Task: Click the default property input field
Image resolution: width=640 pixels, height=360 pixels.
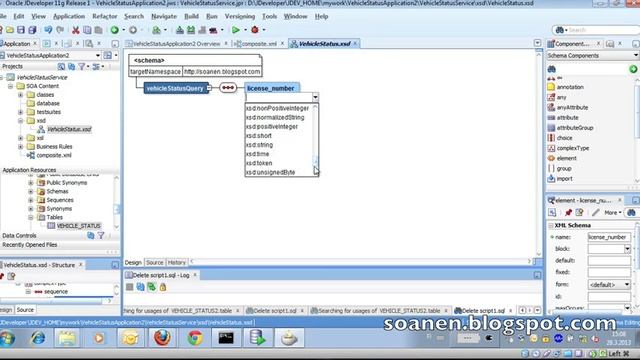Action: click(609, 260)
